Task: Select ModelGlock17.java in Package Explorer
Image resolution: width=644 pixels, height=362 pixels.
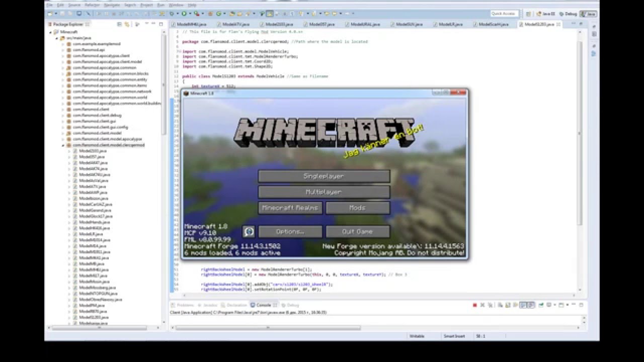Action: pyautogui.click(x=95, y=216)
